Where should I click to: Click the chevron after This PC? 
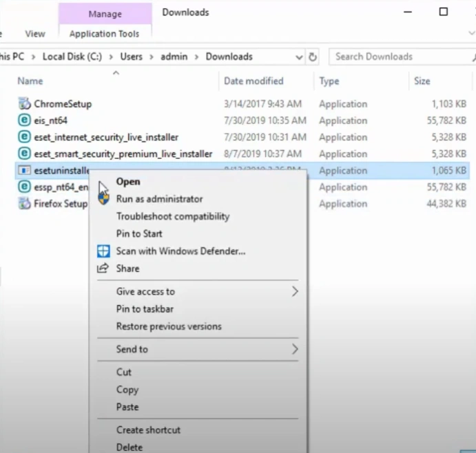point(33,56)
